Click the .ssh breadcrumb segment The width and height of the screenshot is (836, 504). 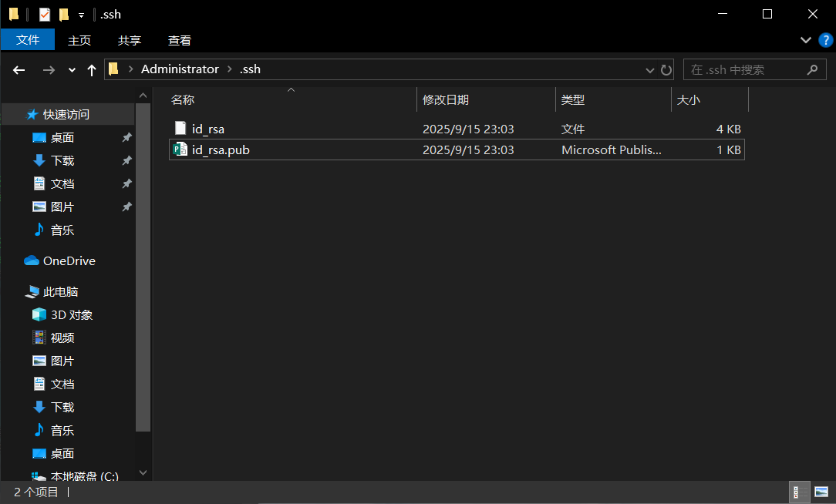coord(250,69)
